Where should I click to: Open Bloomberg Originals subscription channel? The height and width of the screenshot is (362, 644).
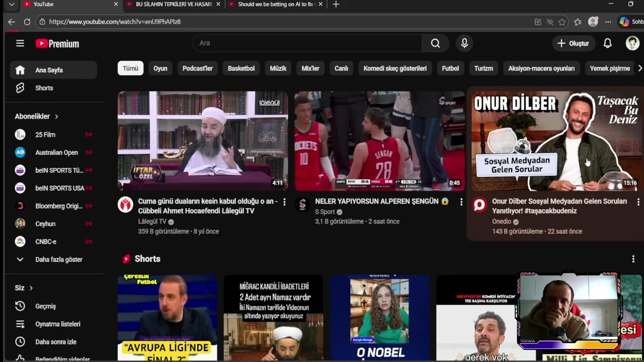point(53,206)
